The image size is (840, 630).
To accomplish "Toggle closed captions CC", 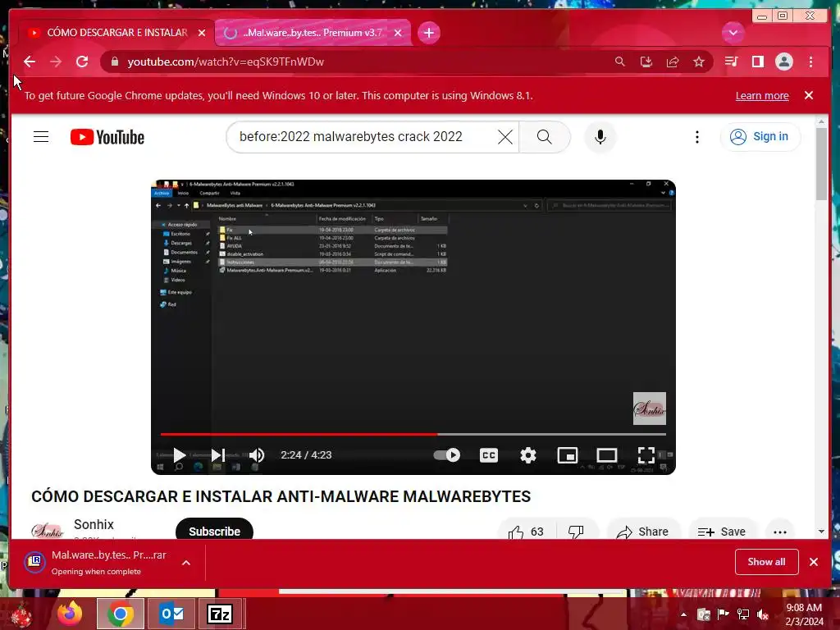I will point(489,455).
